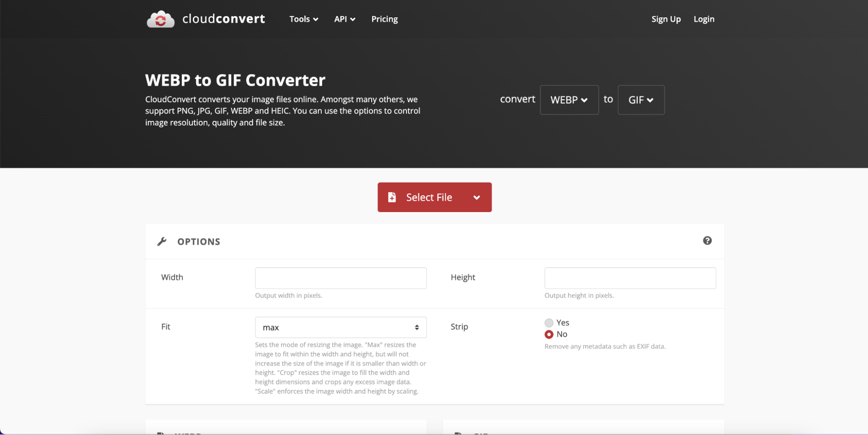Click the Width label
Viewport: 868px width, 435px height.
[x=172, y=277]
